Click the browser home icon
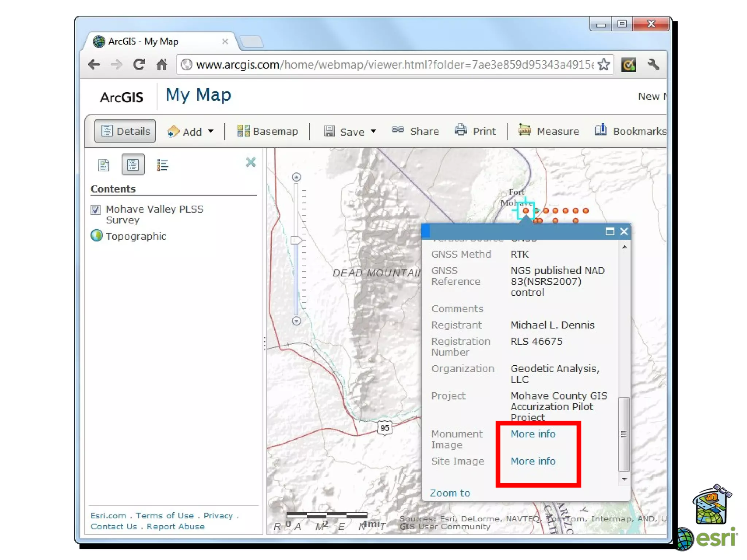747x560 pixels. [x=162, y=65]
